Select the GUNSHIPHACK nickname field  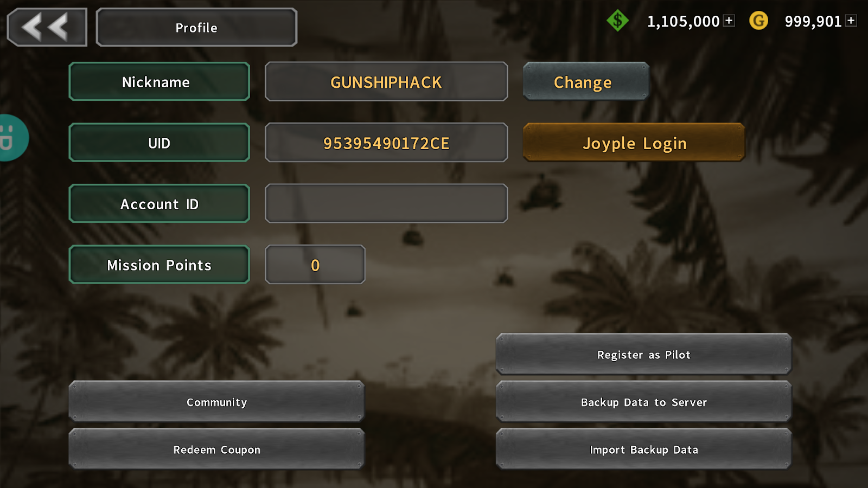click(386, 81)
